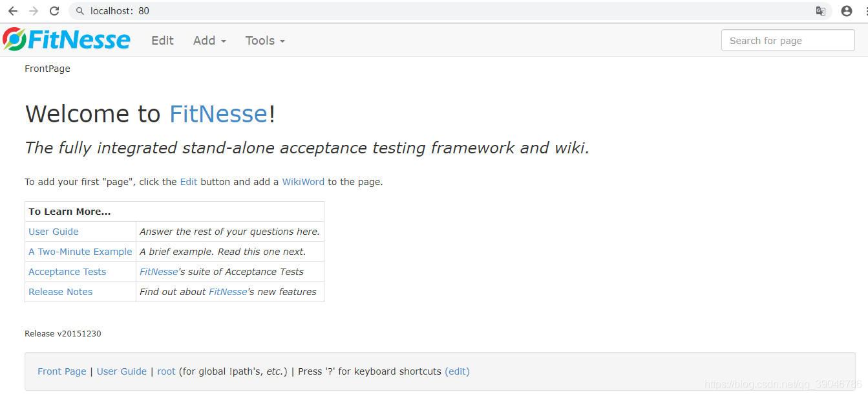Select 'To Learn More...' table header text
The height and width of the screenshot is (396, 868).
[x=70, y=212]
